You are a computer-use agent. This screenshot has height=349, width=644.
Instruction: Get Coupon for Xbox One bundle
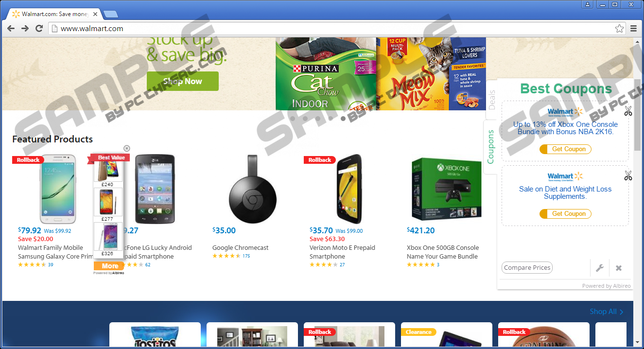point(565,149)
